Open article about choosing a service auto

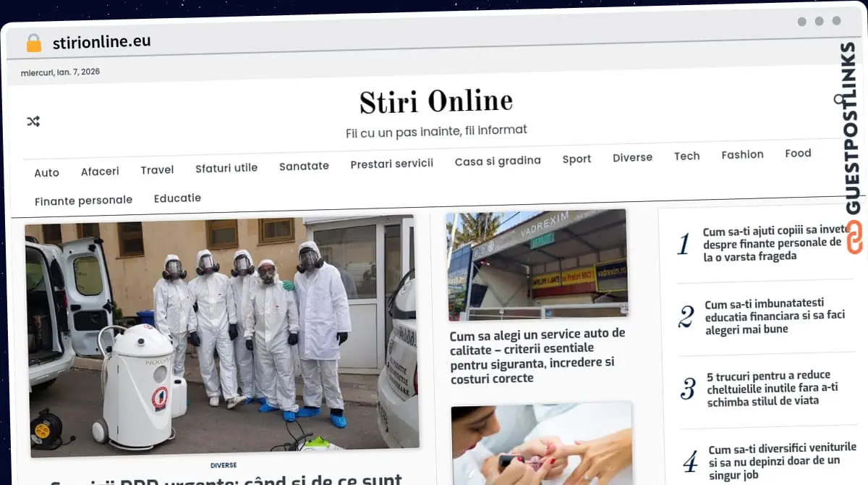tap(537, 355)
